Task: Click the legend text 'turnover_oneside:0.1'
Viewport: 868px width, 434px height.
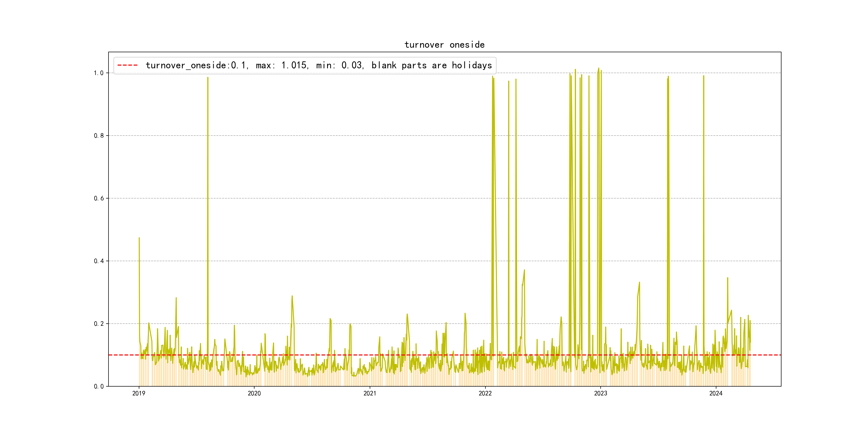Action: [196, 65]
